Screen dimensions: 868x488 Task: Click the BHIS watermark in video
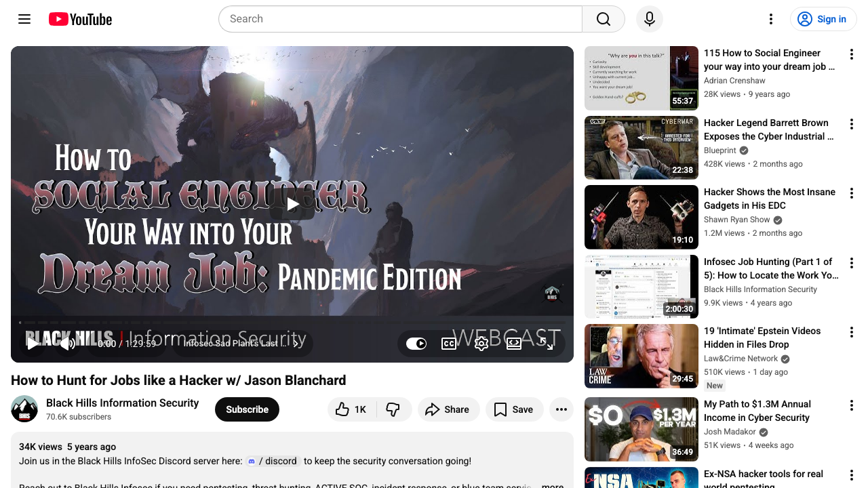point(552,294)
